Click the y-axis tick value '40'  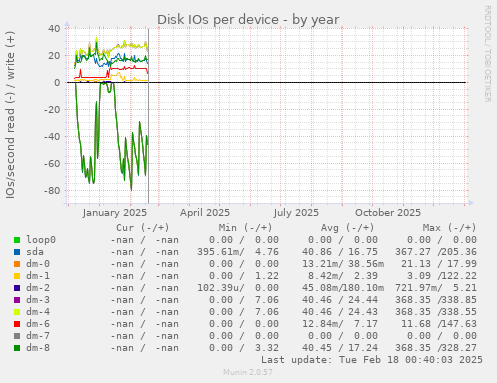coord(54,28)
